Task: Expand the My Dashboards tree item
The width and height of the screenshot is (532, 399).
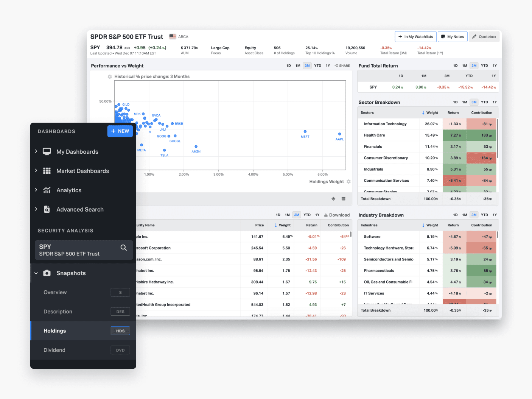Action: [36, 151]
